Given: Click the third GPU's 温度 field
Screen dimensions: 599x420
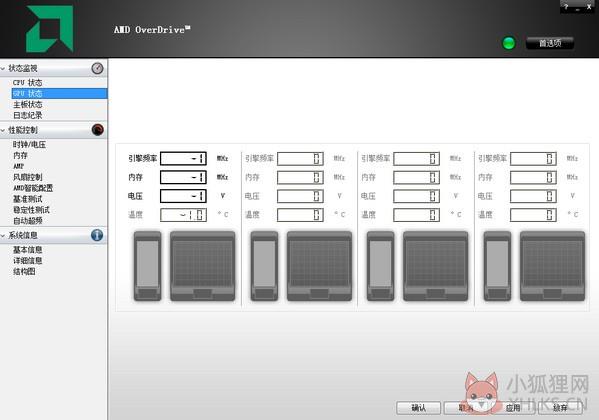Looking at the screenshot, I should [416, 215].
